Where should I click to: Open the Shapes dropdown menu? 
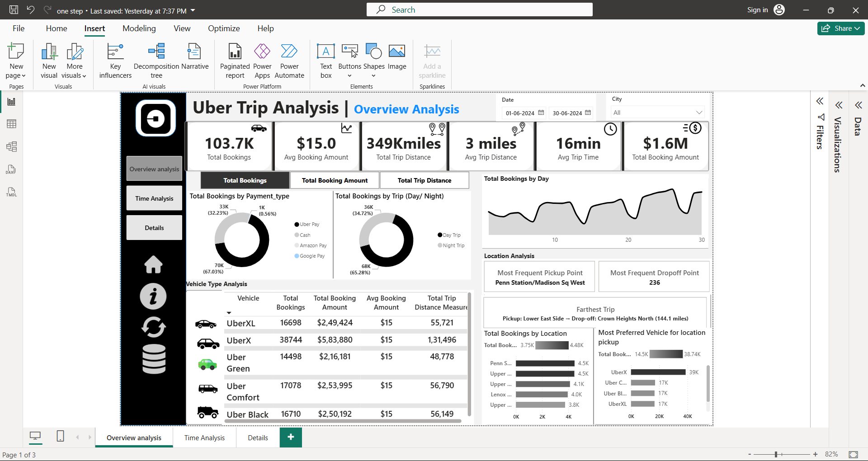point(374,75)
